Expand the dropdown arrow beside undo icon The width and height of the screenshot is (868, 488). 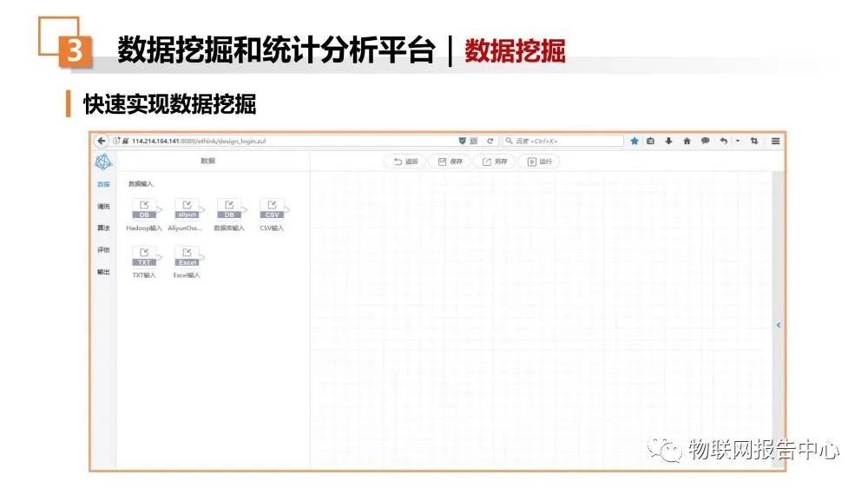click(x=738, y=141)
